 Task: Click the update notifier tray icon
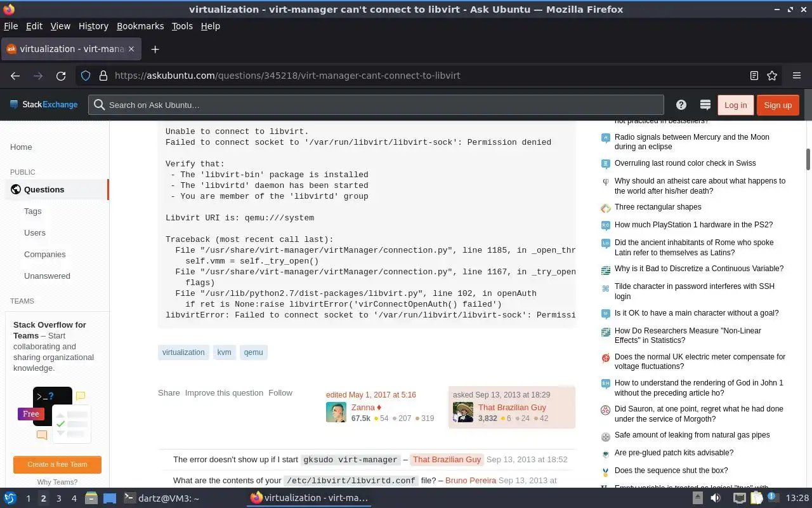pyautogui.click(x=773, y=498)
